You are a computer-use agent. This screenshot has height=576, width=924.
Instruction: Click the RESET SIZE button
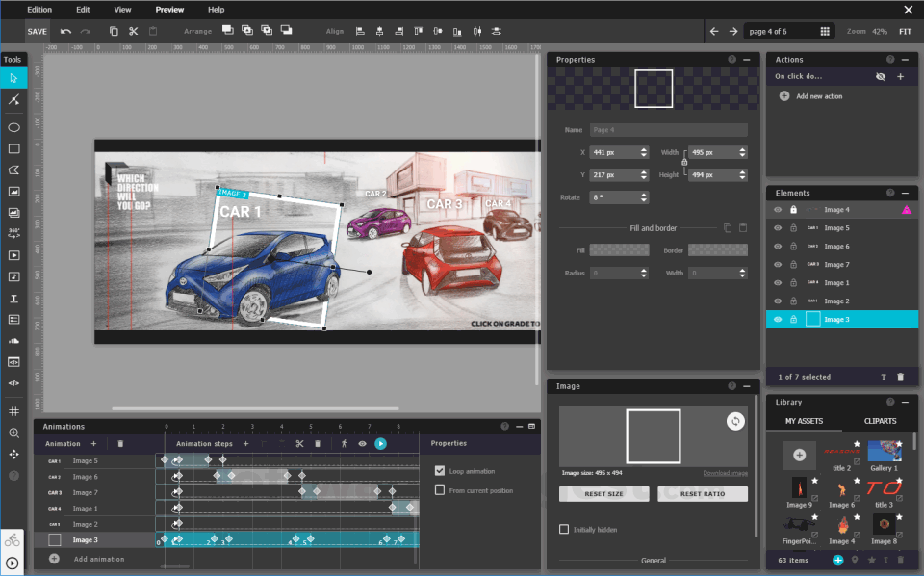tap(603, 494)
